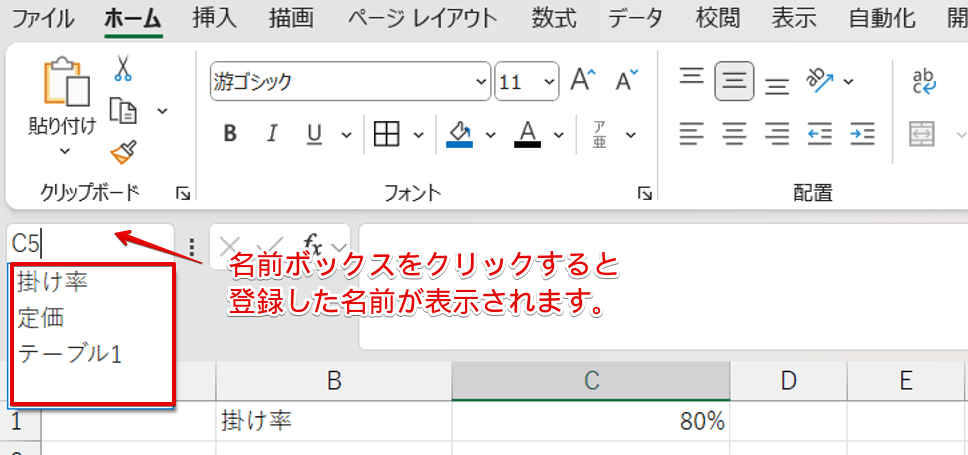Set middle vertical alignment

coord(734,81)
